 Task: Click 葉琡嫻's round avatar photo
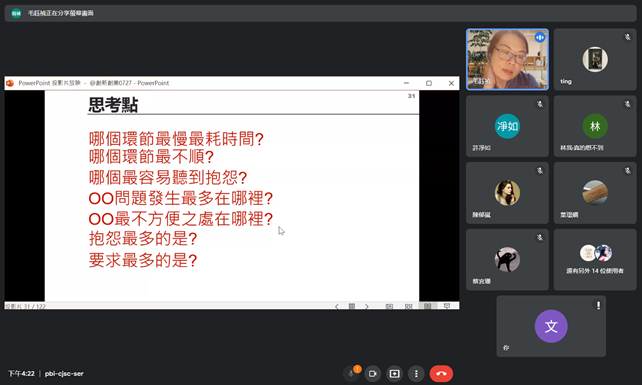point(595,193)
